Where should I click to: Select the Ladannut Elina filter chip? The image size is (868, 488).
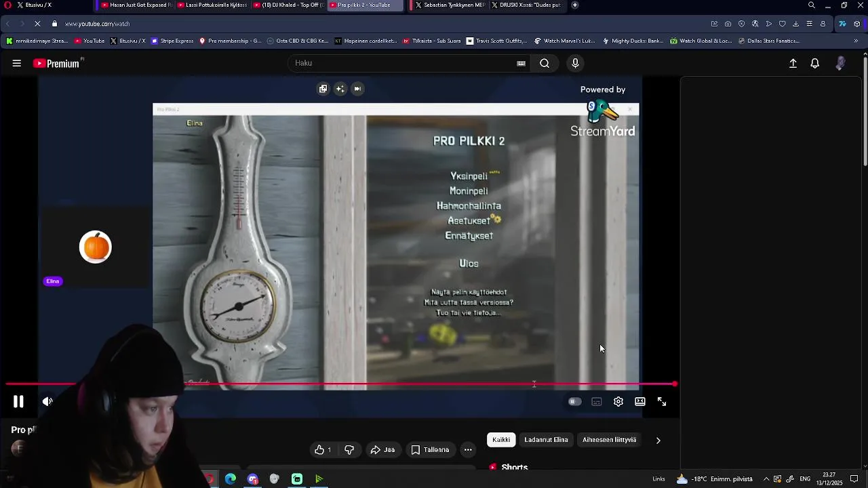tap(546, 440)
